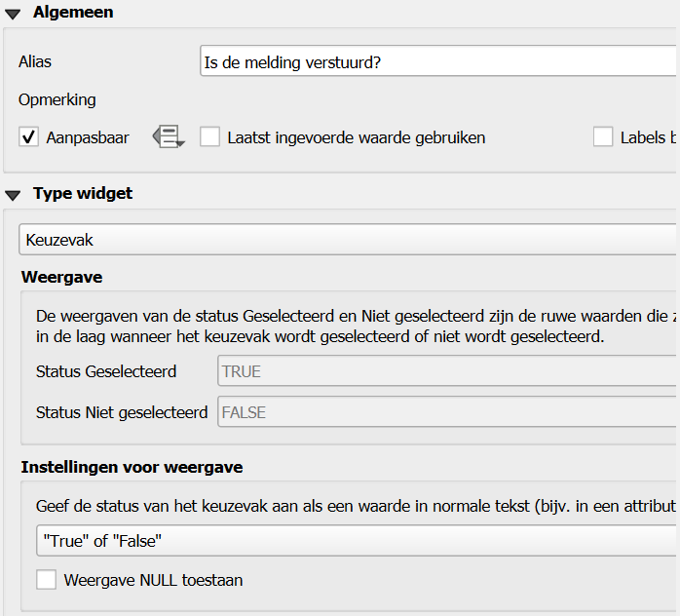Open the "True" of "False" display dropdown

[357, 541]
